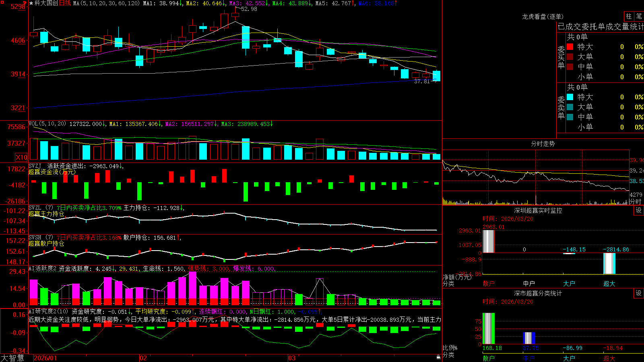Click the 大智慧 logo at bottom-left
This screenshot has height=362, width=644.
click(12, 358)
